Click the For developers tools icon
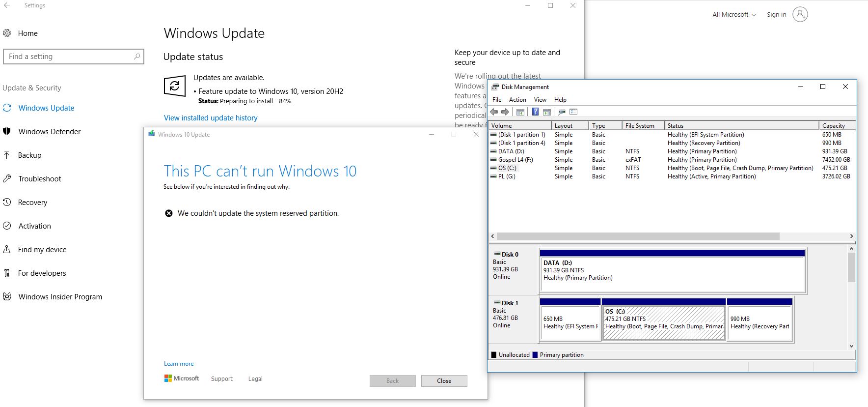This screenshot has width=868, height=407. tap(7, 273)
